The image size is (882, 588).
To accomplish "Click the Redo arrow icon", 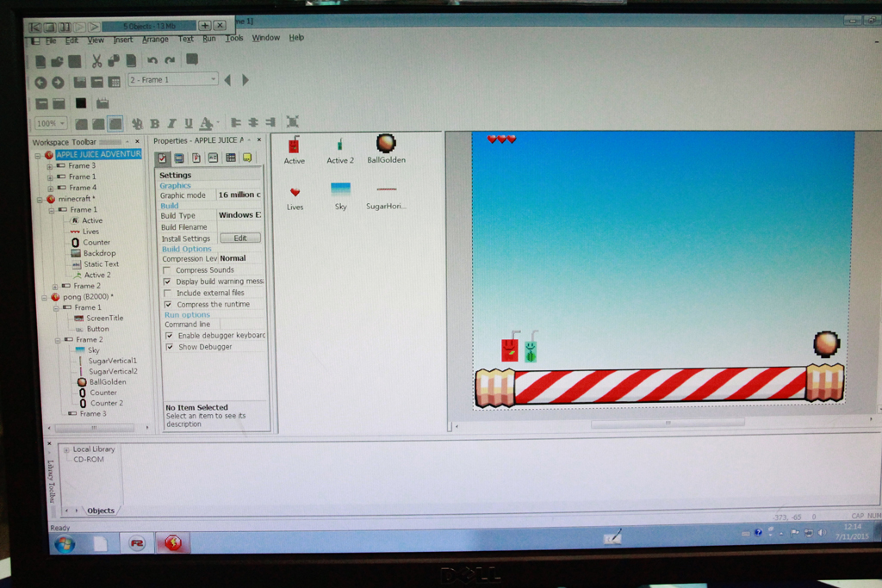I will click(170, 59).
